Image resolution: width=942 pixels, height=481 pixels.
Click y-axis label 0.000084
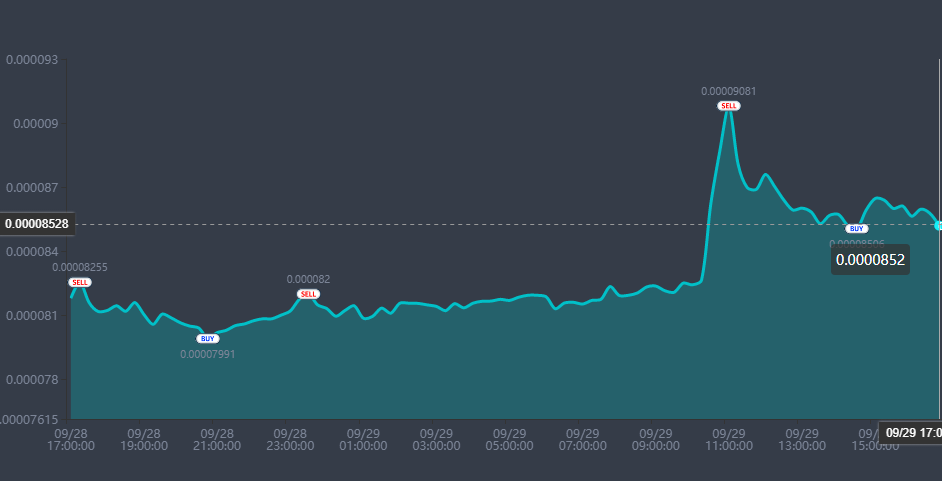(32, 251)
